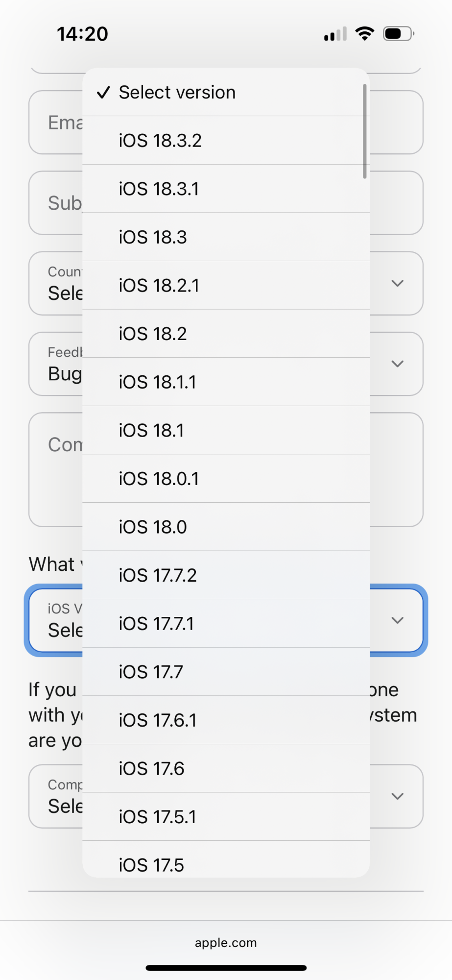Tap the checkmark beside Select version
This screenshot has width=452, height=980.
[103, 92]
